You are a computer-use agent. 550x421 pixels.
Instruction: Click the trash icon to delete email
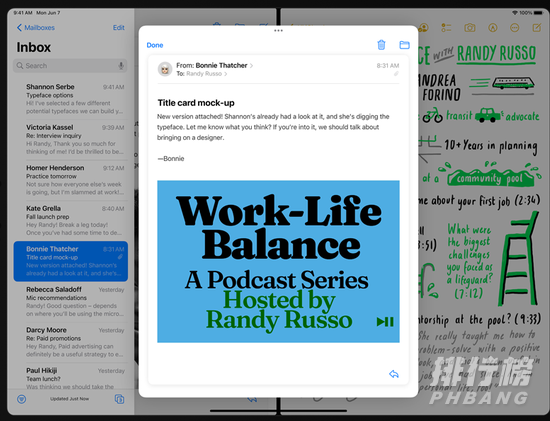[381, 45]
